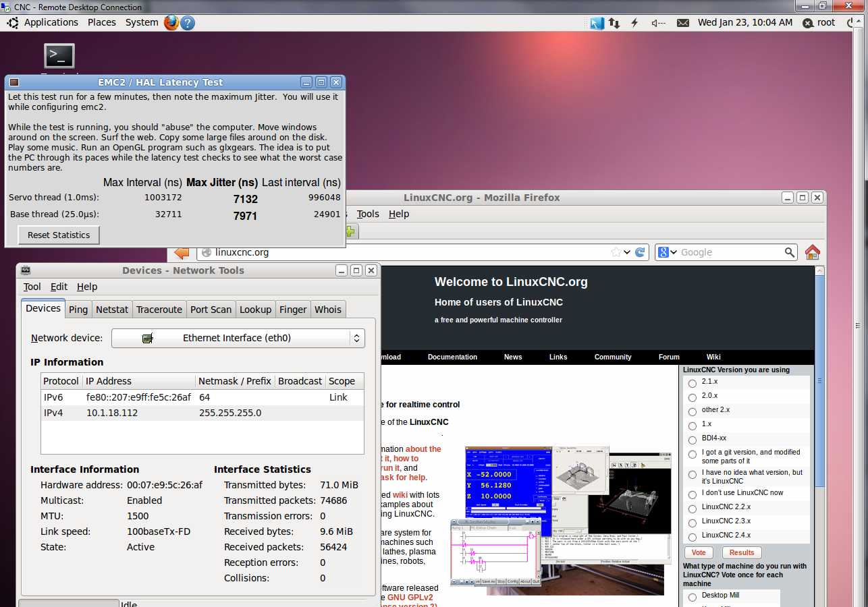
Task: Open the URL history dropdown arrow
Action: tap(627, 252)
